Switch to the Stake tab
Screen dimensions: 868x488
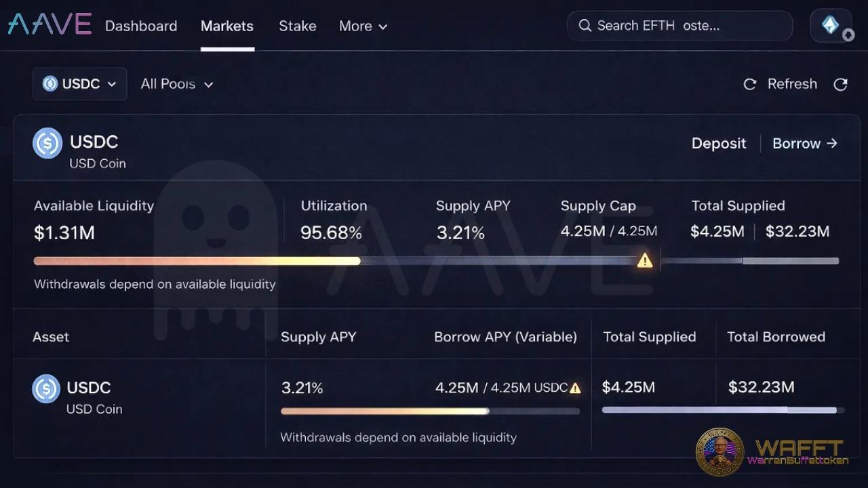297,26
